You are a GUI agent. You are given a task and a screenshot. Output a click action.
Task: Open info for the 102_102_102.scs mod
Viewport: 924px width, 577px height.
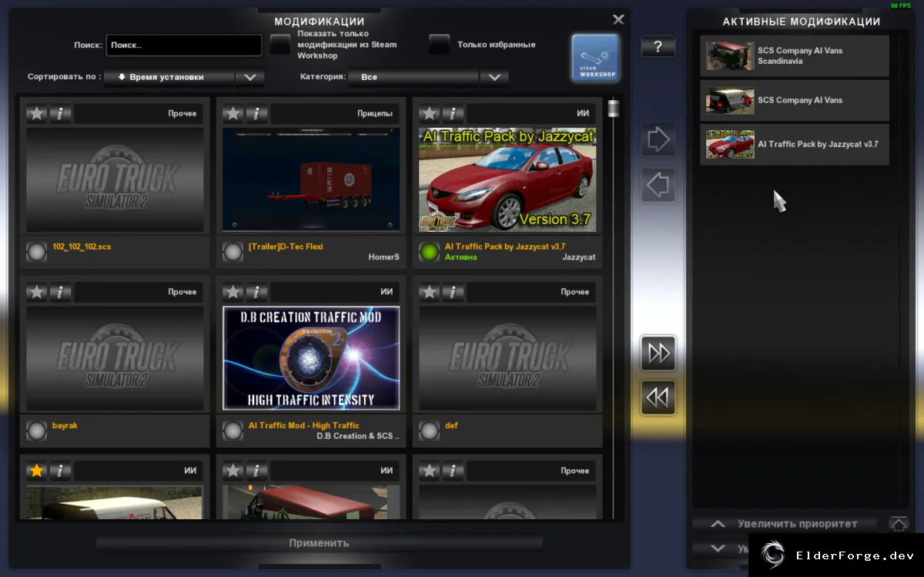point(60,114)
